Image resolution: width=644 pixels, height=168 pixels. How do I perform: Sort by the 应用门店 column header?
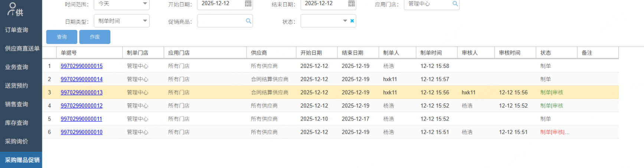point(205,53)
